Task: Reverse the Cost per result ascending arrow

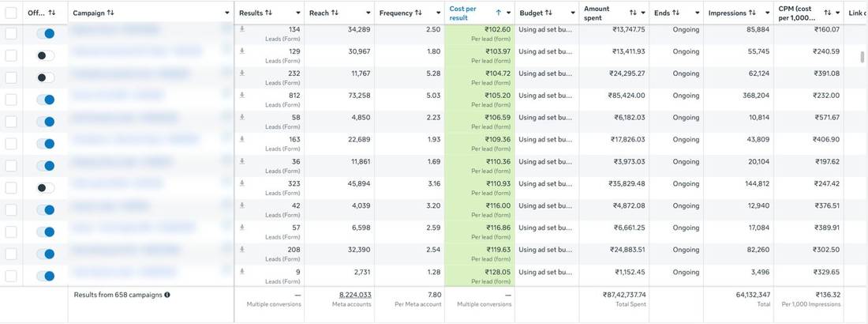Action: point(498,13)
